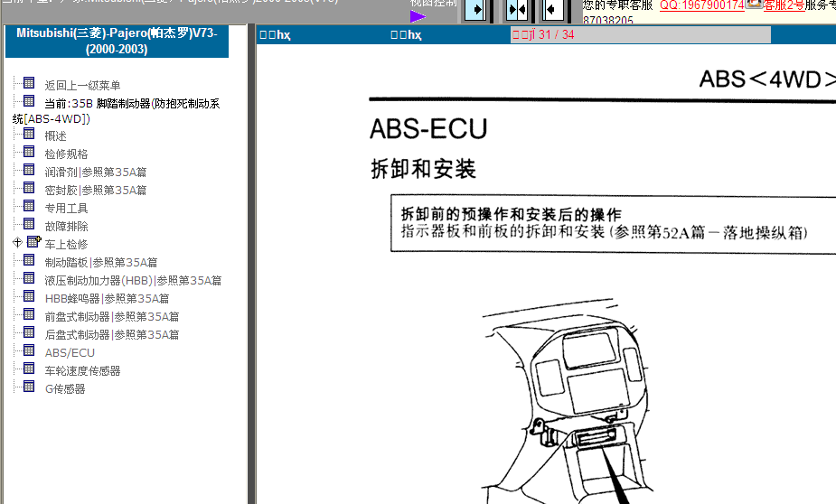836x504 pixels.
Task: Click the page icon beside 车轮速度传感器
Action: (x=29, y=369)
